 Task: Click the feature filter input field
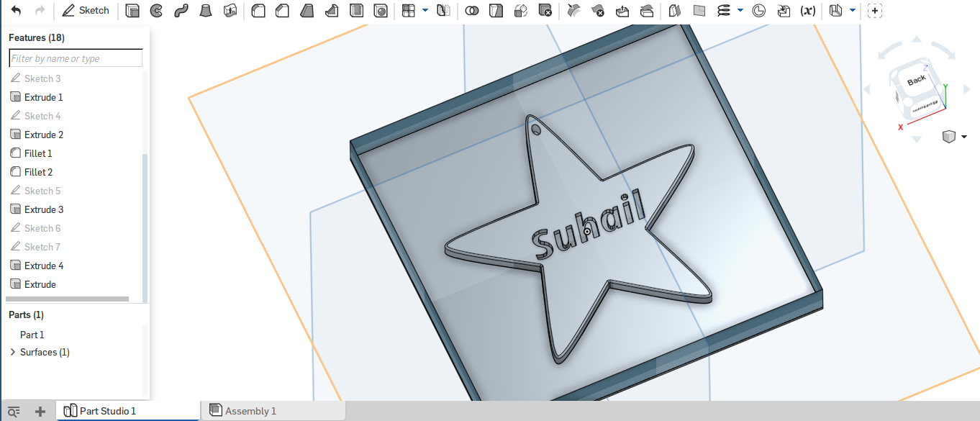point(76,58)
